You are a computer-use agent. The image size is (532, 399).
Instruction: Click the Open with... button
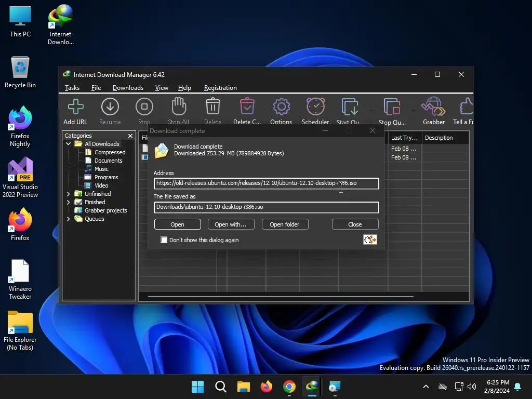[x=231, y=224]
